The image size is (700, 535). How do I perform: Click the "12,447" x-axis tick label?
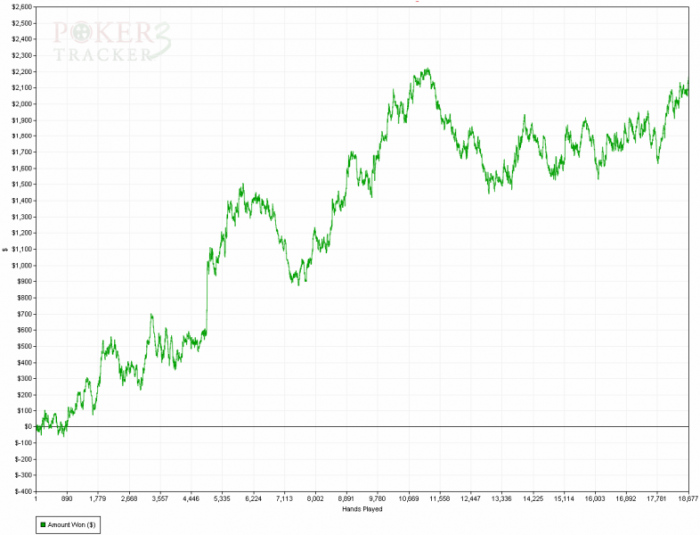tap(471, 498)
